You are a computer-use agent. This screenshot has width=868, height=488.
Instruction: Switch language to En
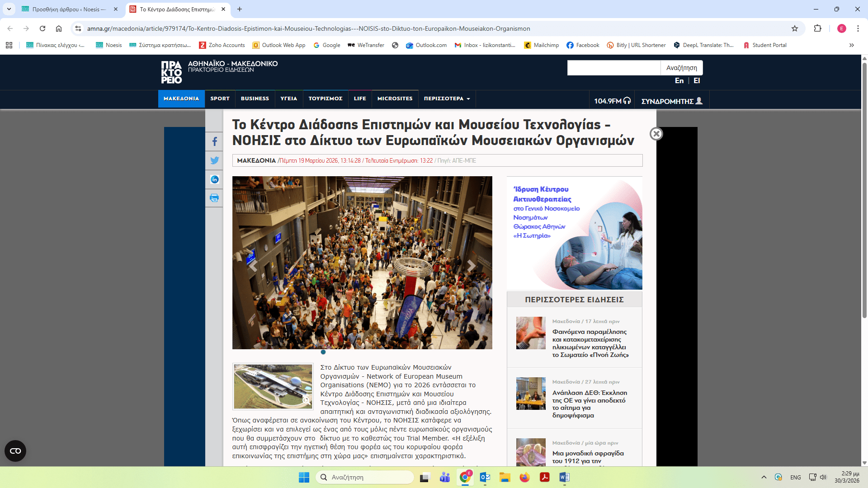[679, 80]
